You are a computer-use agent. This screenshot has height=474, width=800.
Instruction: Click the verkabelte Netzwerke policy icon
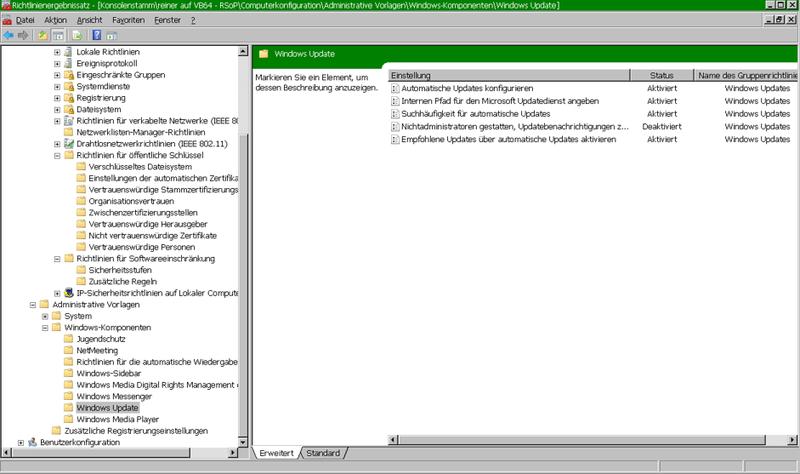pos(69,121)
